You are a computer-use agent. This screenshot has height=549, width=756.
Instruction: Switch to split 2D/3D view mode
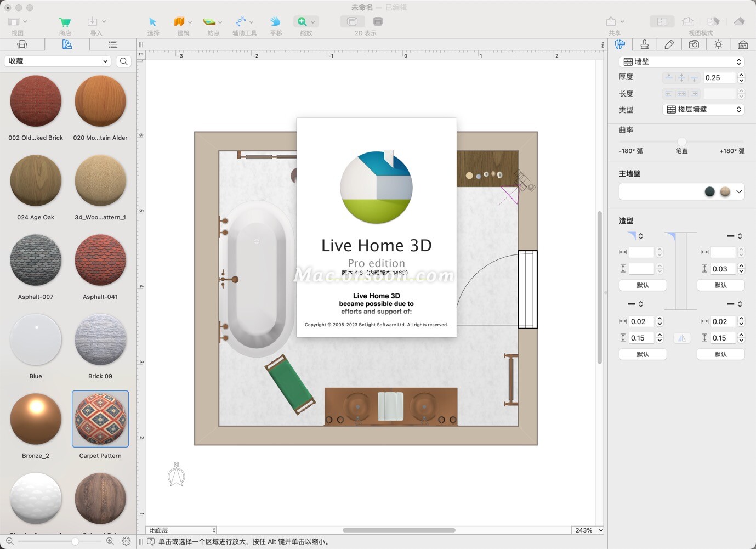point(713,21)
